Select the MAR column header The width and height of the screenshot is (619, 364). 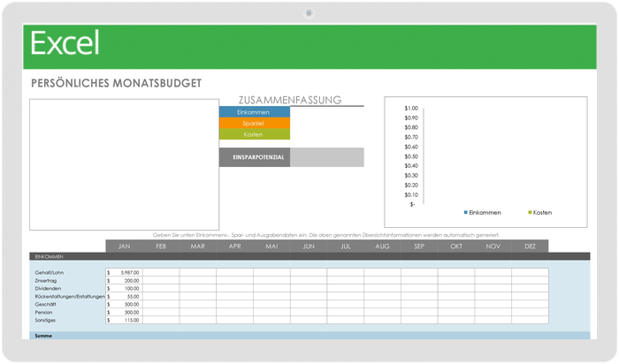[198, 246]
